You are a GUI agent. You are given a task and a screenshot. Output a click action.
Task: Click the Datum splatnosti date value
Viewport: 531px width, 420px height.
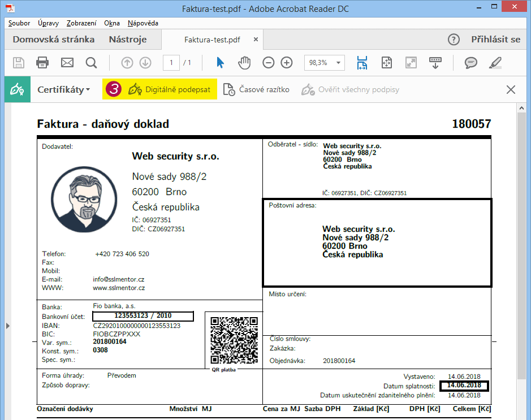click(x=464, y=386)
